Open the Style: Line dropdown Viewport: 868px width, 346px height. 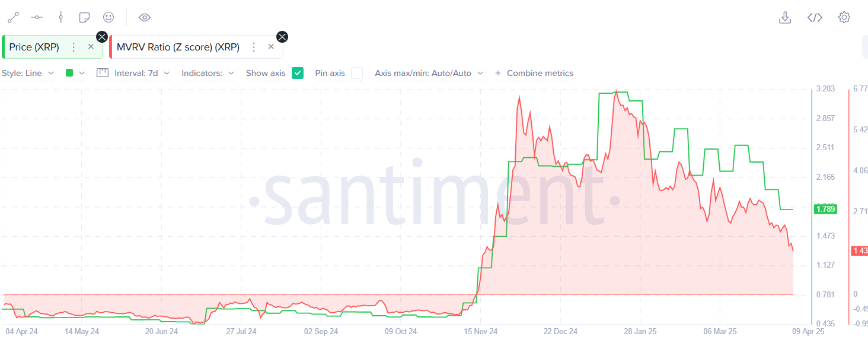coord(28,73)
